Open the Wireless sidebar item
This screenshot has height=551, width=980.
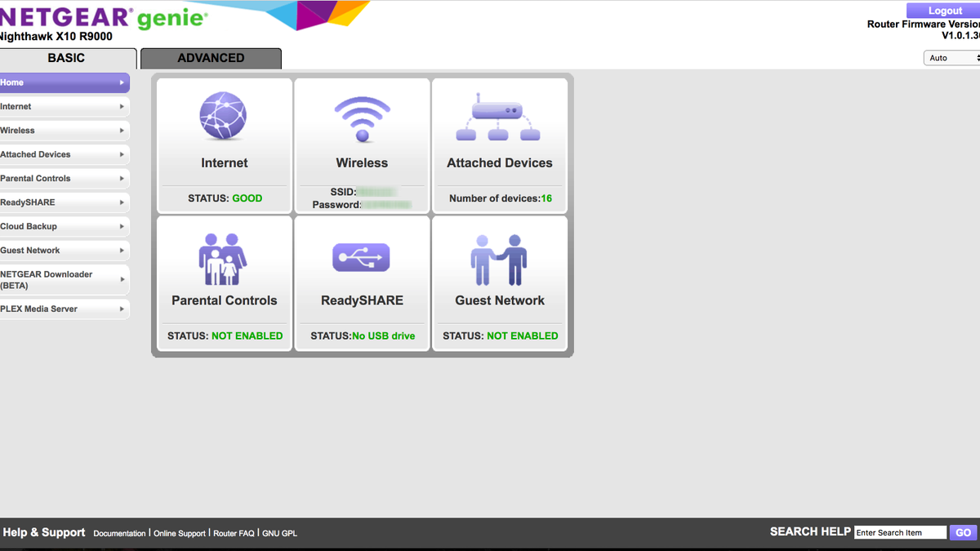pos(65,131)
